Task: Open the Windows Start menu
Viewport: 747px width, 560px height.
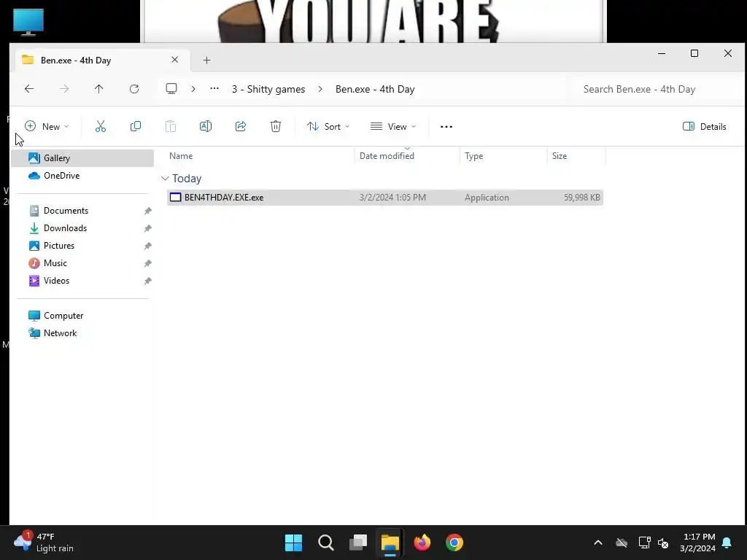Action: pyautogui.click(x=293, y=542)
